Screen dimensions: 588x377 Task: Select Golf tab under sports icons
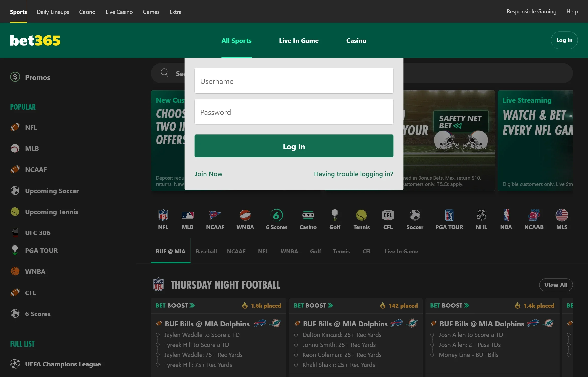point(315,251)
